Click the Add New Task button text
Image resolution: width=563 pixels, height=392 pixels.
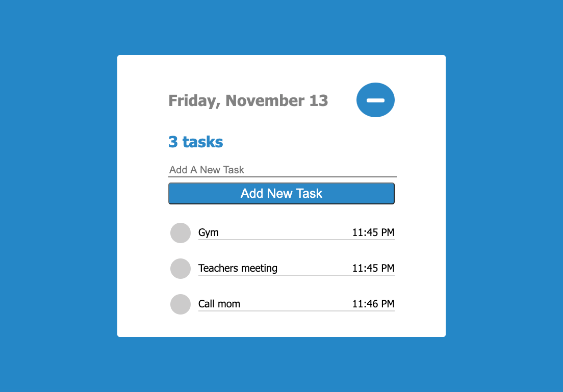click(x=281, y=193)
